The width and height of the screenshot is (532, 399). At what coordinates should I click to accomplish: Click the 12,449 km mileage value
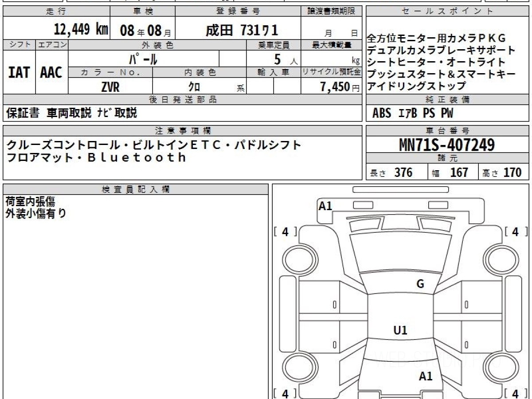pos(81,30)
